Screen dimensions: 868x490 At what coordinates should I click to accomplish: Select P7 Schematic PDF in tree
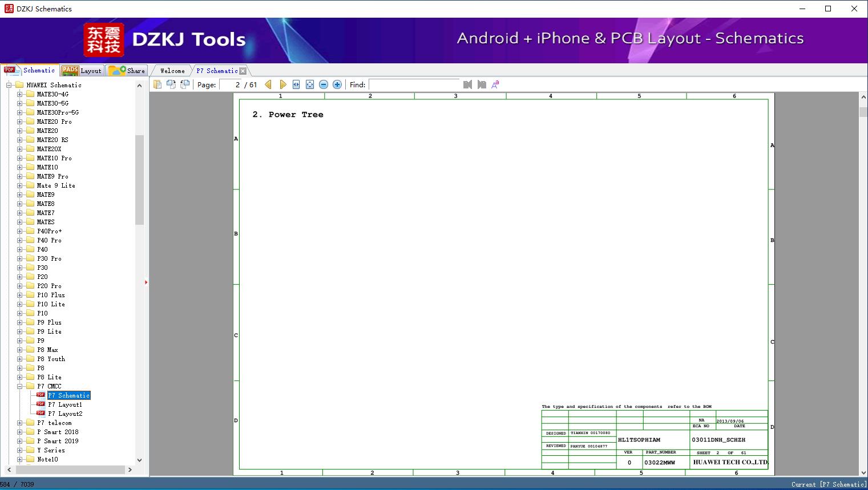click(x=69, y=395)
